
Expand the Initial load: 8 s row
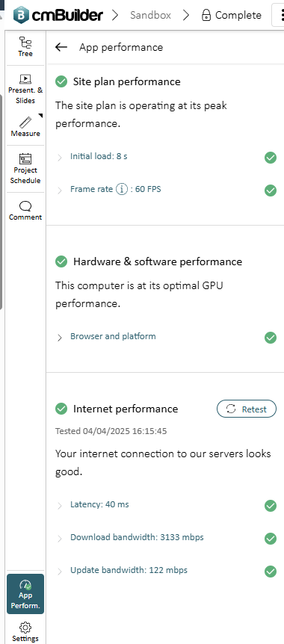[x=60, y=157]
